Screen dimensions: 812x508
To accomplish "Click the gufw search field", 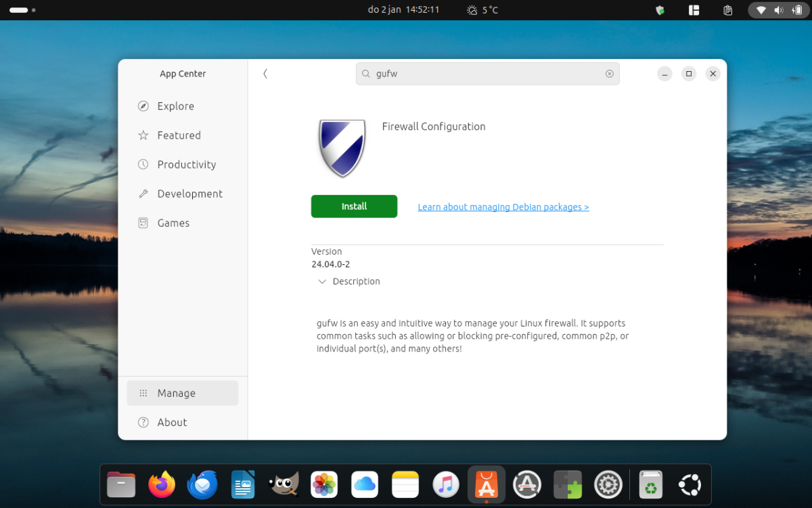I will (487, 74).
